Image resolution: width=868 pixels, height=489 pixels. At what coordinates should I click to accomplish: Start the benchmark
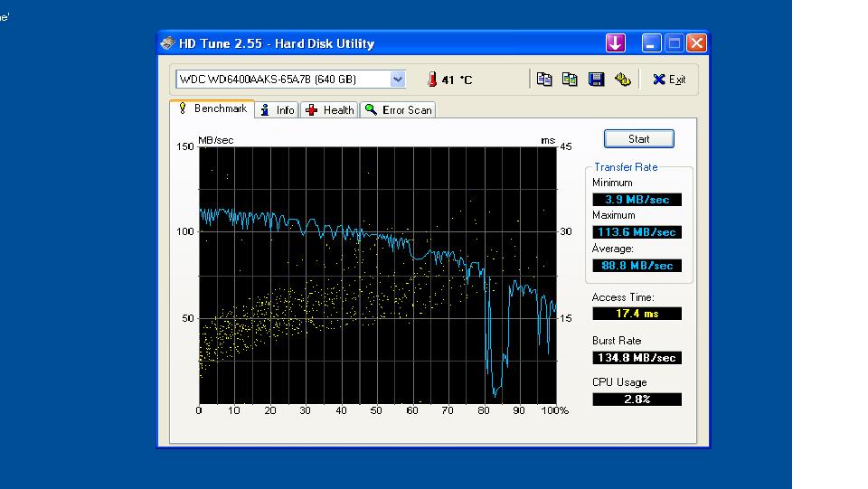[639, 139]
